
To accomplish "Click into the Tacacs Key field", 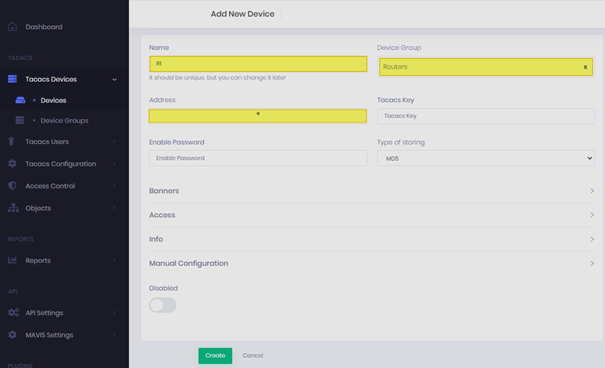I will [x=486, y=116].
